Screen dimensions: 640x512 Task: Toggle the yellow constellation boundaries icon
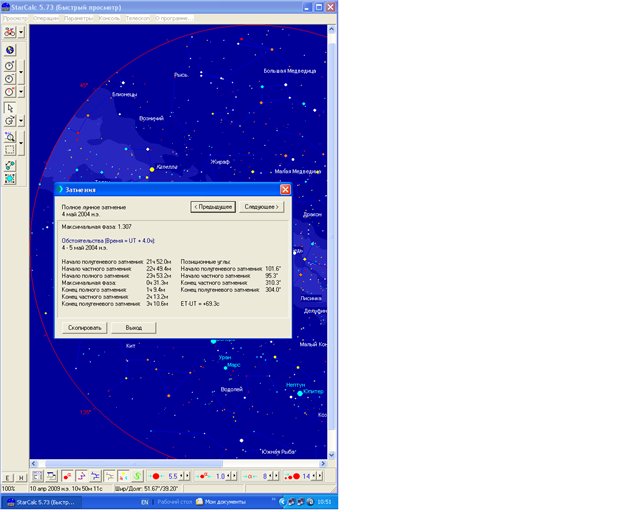pos(109,476)
